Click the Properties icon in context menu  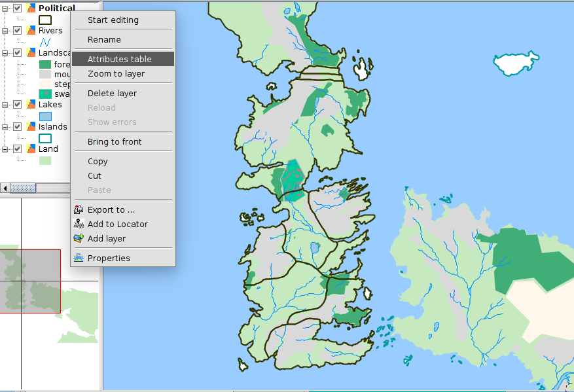(x=79, y=258)
